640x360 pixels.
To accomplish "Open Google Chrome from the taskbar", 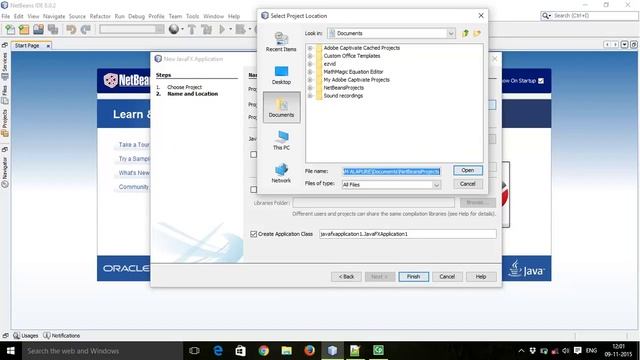I will [264, 351].
